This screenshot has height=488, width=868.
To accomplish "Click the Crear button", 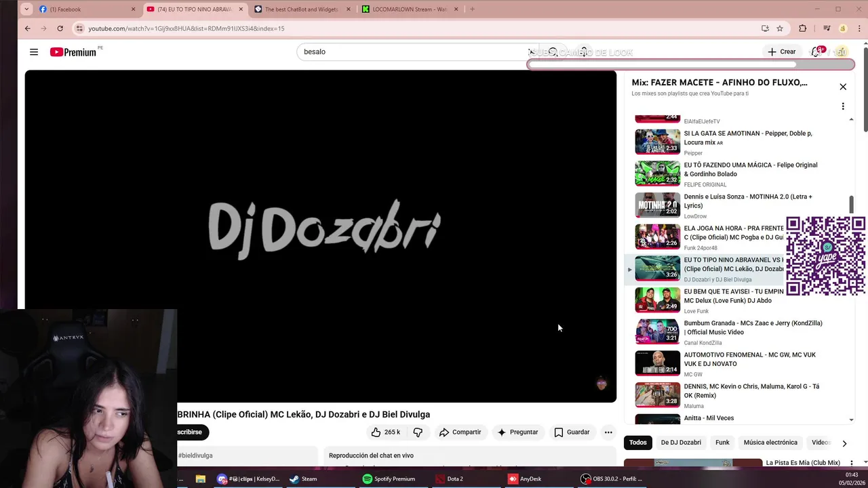I will (x=781, y=52).
